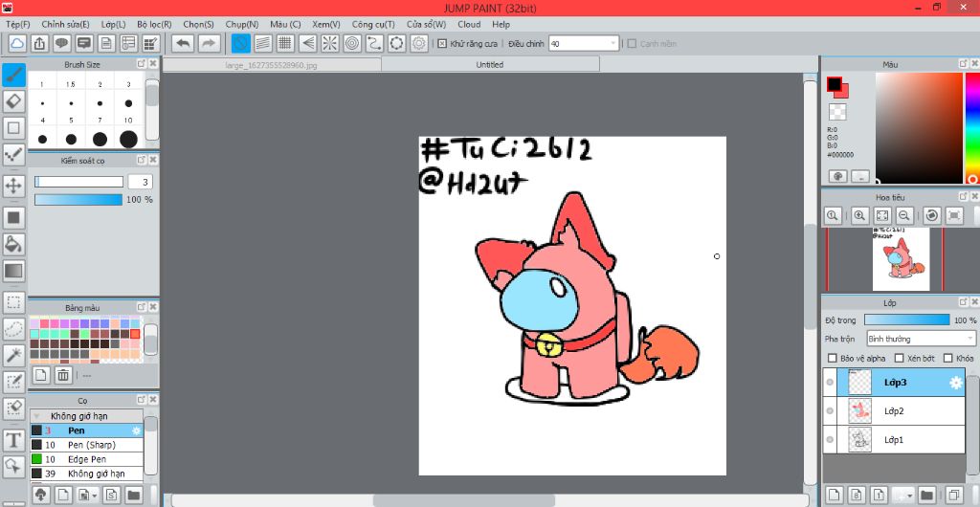This screenshot has height=507, width=980.
Task: Open the Công cụ(T) menu
Action: pos(373,24)
